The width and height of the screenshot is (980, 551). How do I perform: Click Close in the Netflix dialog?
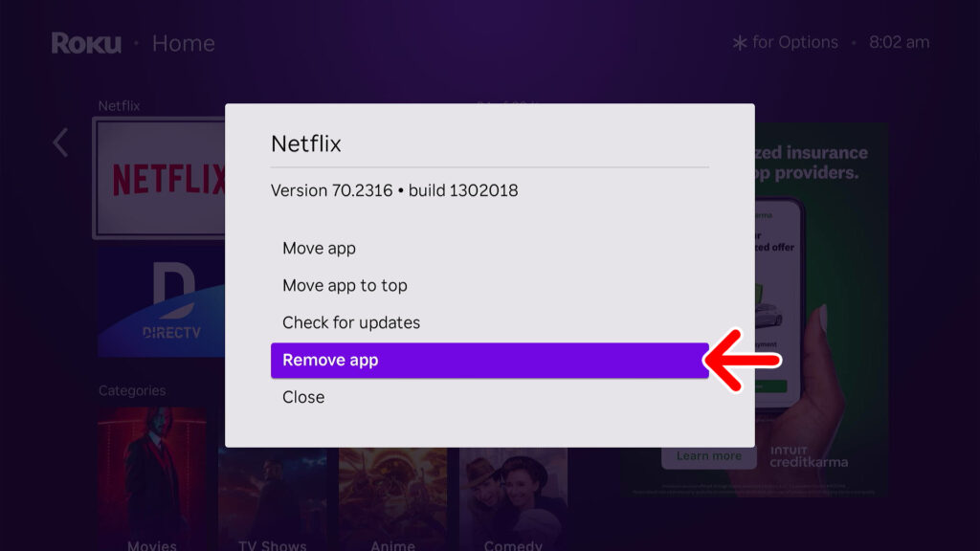pos(302,397)
